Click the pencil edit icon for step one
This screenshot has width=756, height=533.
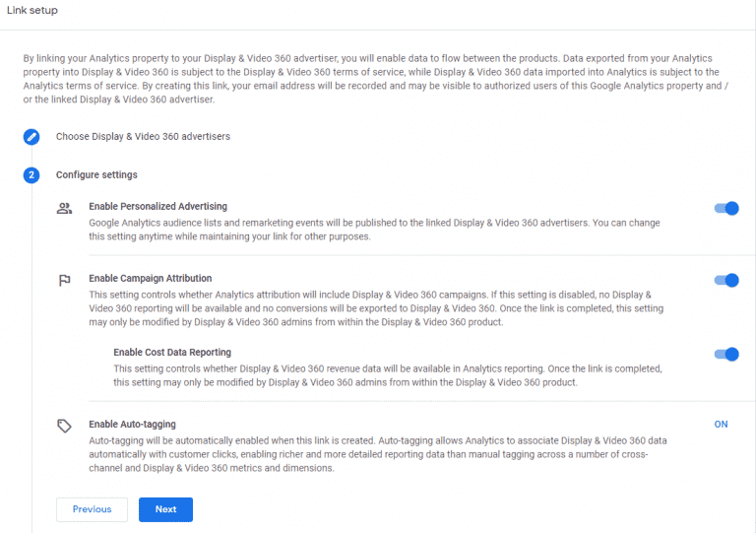point(31,137)
